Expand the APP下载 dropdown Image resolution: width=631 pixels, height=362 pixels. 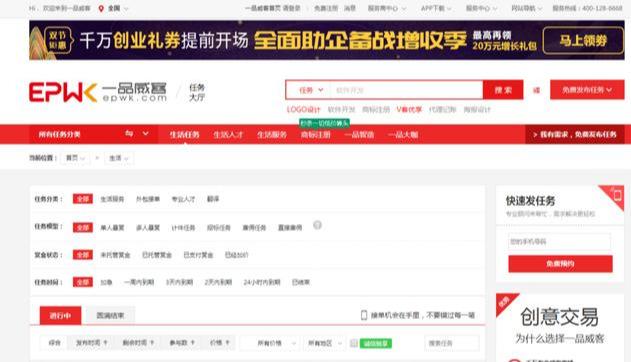click(x=436, y=8)
